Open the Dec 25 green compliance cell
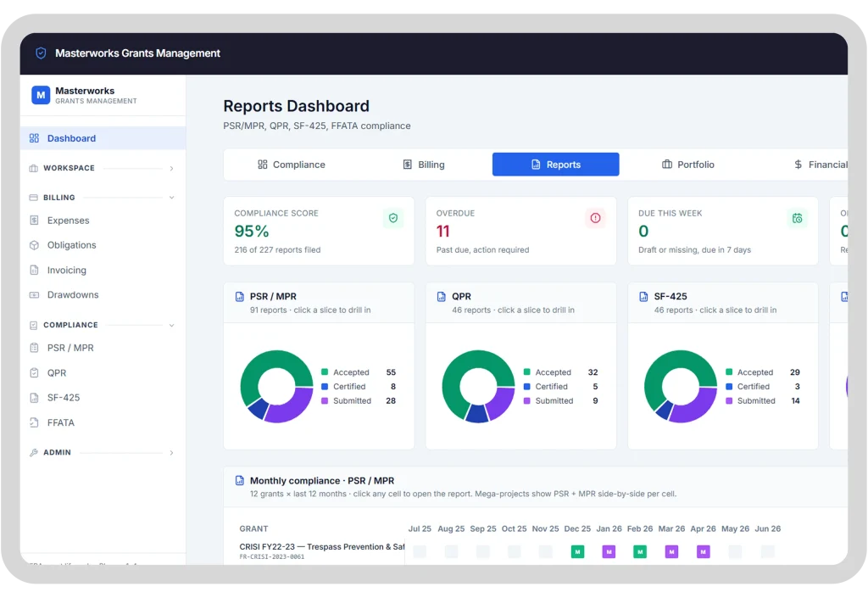This screenshot has width=868, height=598. tap(577, 551)
